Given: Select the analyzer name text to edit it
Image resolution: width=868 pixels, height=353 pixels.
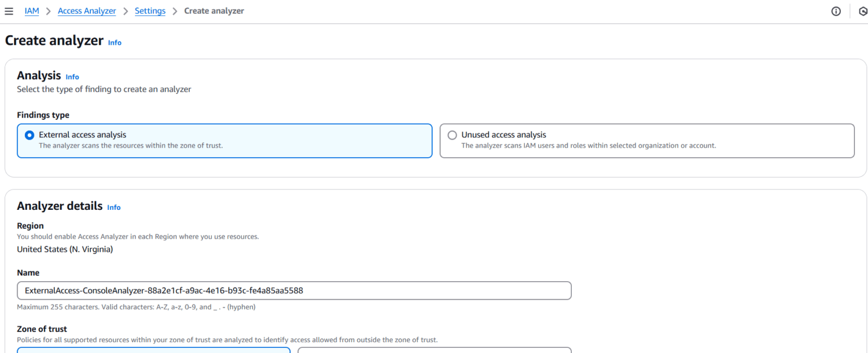Looking at the screenshot, I should coord(164,290).
